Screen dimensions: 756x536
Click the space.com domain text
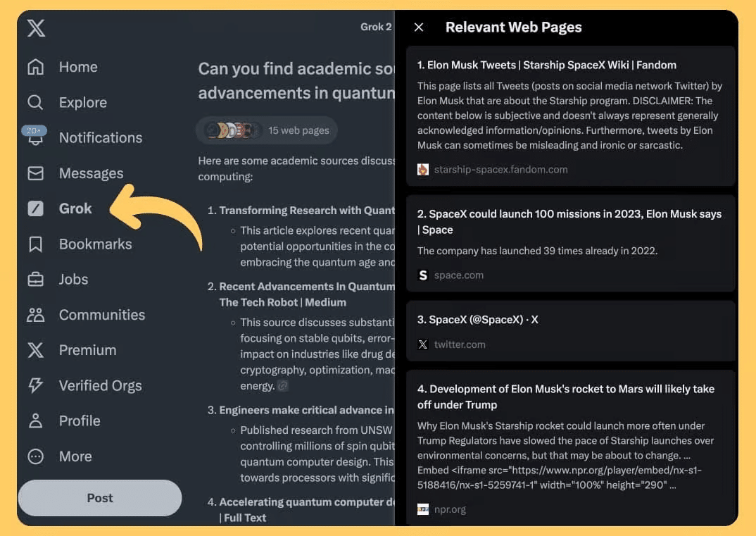pos(458,275)
